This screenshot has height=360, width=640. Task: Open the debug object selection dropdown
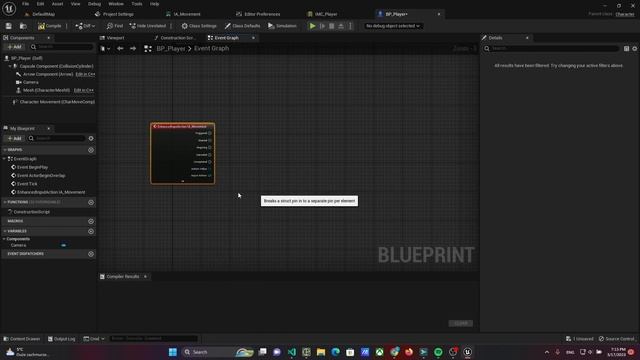[x=393, y=26]
